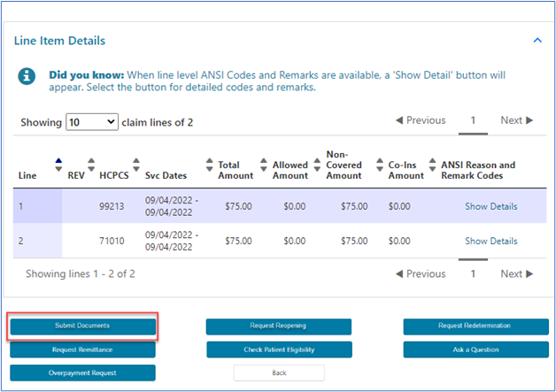556x392 pixels.
Task: Click the info icon beside Did you know
Action: (27, 76)
